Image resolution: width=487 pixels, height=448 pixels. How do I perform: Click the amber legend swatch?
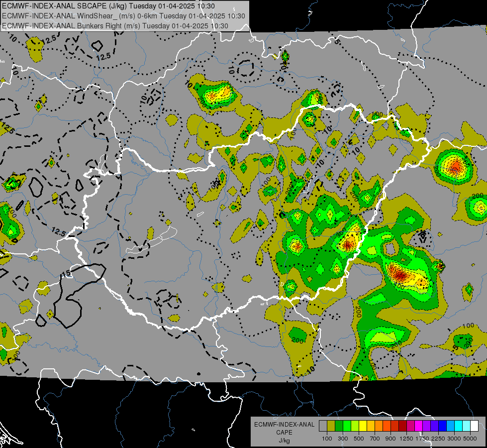coord(371,426)
